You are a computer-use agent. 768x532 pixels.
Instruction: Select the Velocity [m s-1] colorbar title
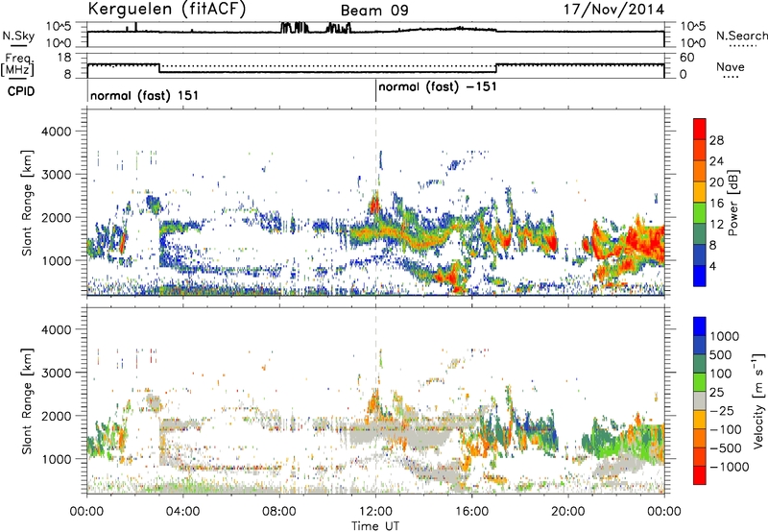tap(758, 400)
